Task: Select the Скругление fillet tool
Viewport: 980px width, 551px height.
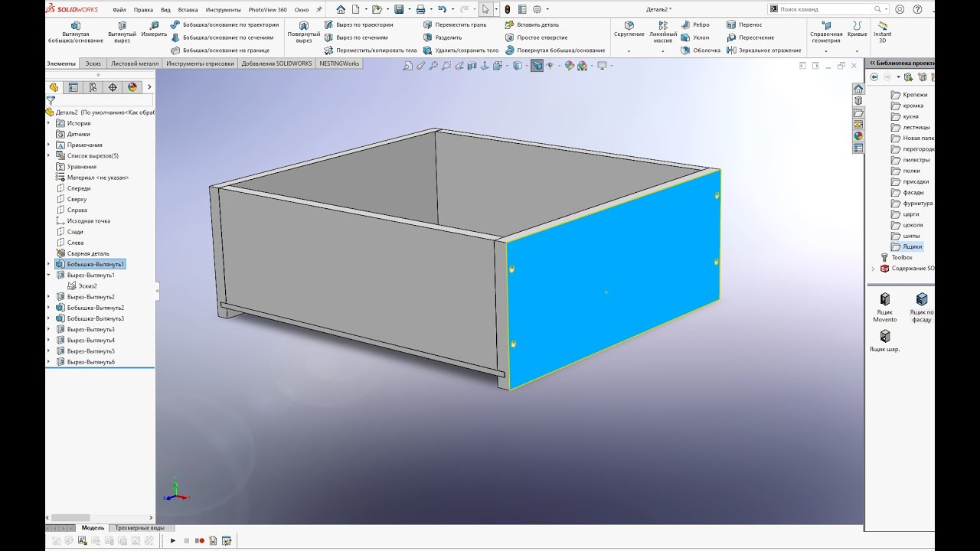Action: click(x=629, y=30)
